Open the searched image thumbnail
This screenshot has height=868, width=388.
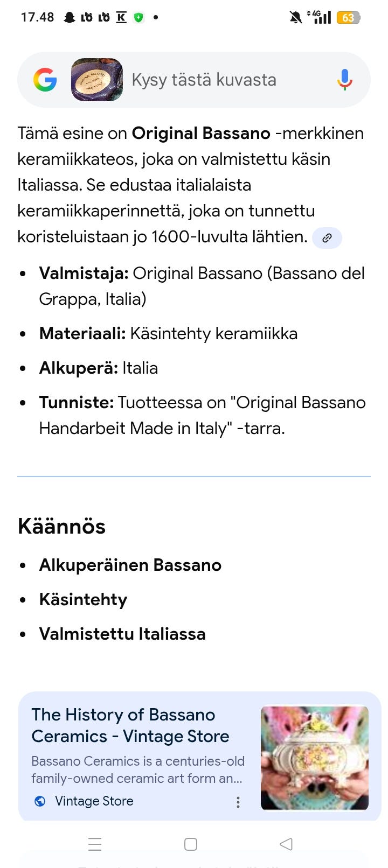click(x=97, y=80)
